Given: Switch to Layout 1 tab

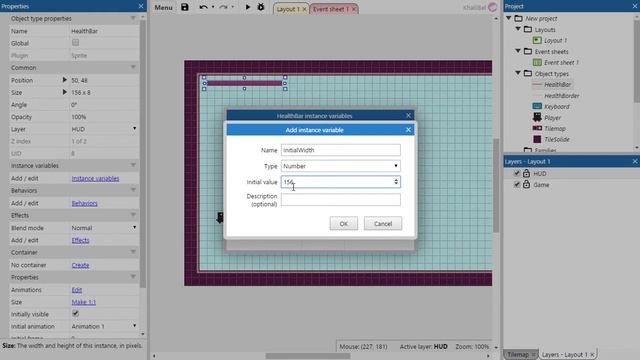Looking at the screenshot, I should (288, 9).
